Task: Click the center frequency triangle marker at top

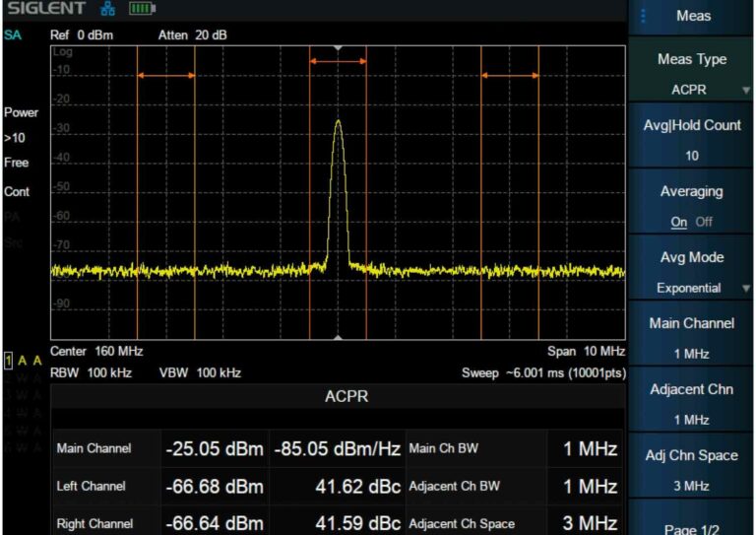Action: click(338, 48)
